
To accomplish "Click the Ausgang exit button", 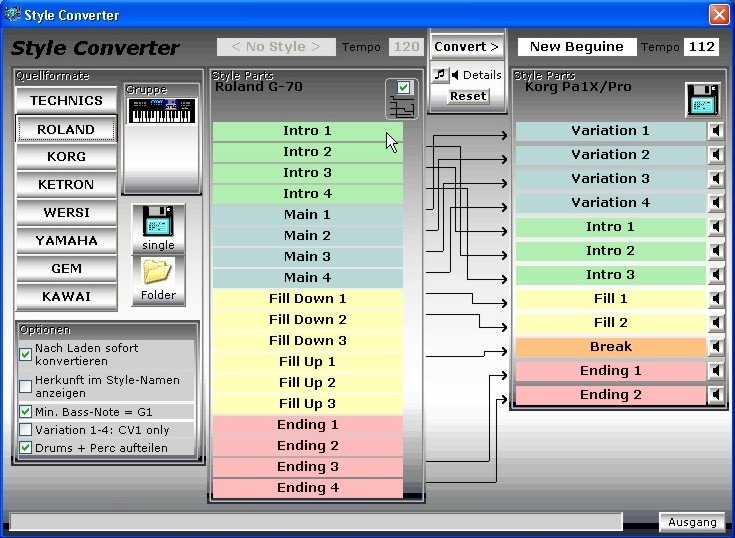I will 692,522.
